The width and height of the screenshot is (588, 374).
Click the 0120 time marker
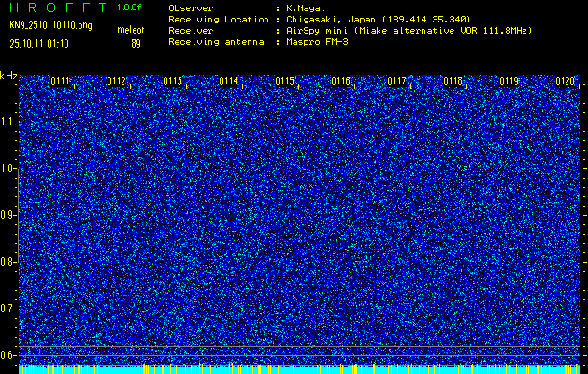pos(566,81)
